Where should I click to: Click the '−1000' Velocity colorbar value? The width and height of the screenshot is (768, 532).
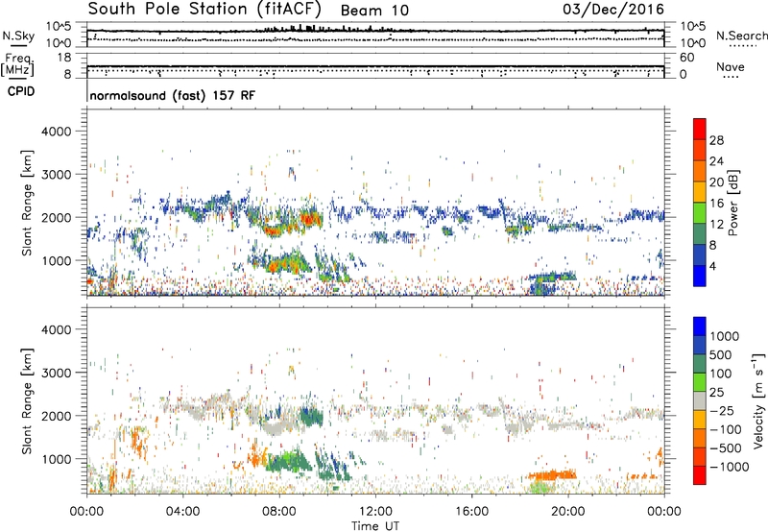click(729, 467)
